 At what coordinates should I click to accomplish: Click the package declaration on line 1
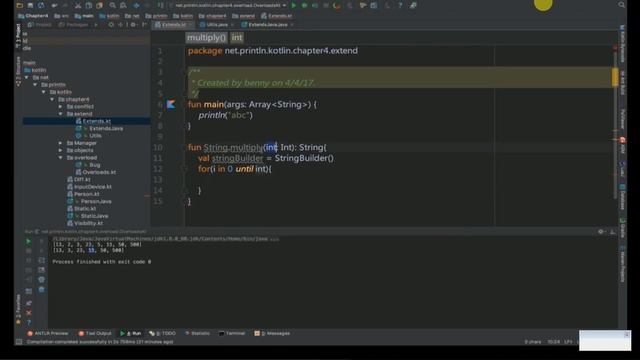273,51
